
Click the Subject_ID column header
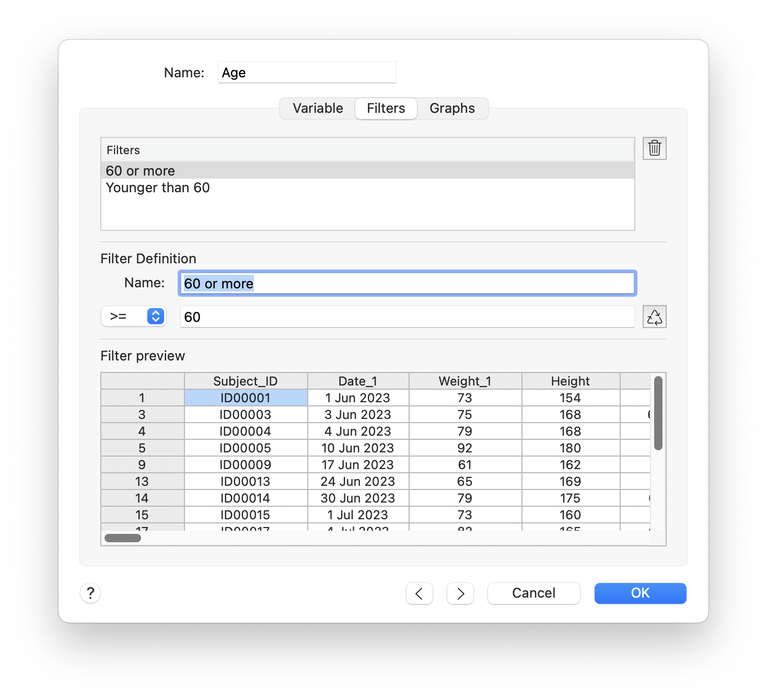pos(246,381)
